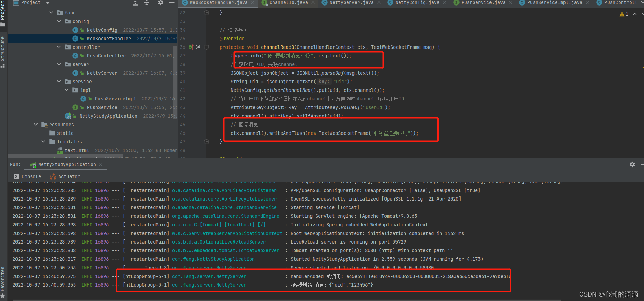
Task: Close the WebSocketHandler.java tab
Action: 253,3
